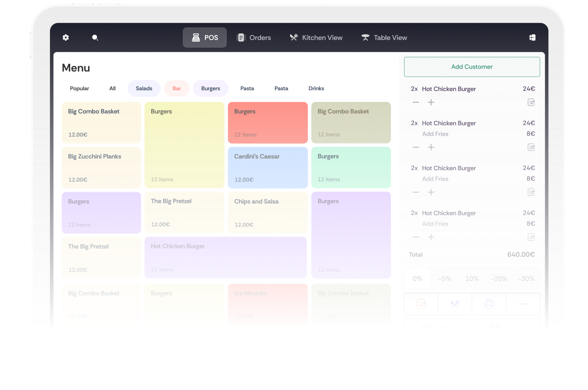This screenshot has height=390, width=588.
Task: Switch to Kitchen View
Action: [316, 38]
